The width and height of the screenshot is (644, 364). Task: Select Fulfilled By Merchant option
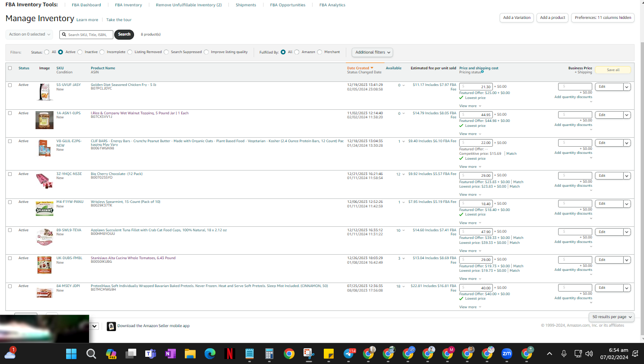(x=320, y=52)
